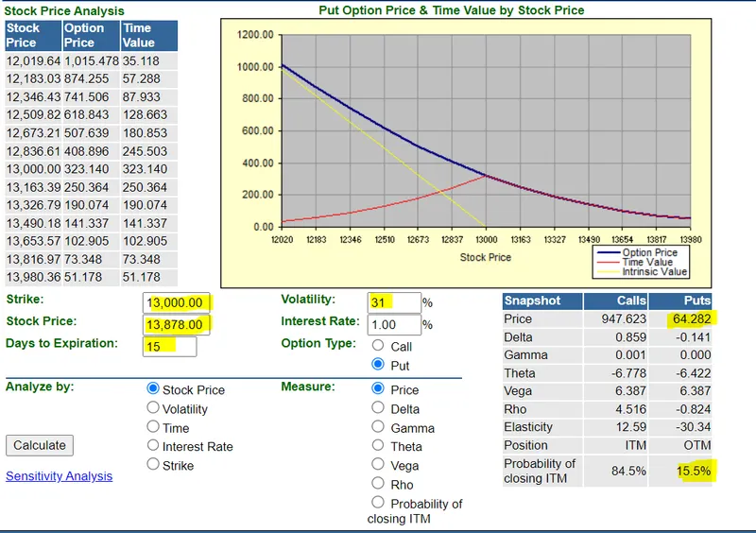Choose Analyze by Stock Price radio
The height and width of the screenshot is (533, 756).
pos(153,389)
